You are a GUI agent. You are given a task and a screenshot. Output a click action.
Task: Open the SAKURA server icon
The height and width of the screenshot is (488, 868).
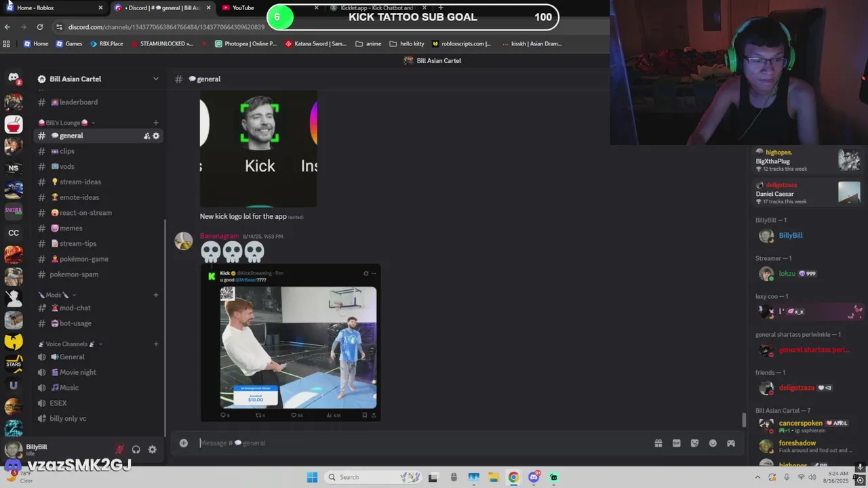(x=14, y=211)
